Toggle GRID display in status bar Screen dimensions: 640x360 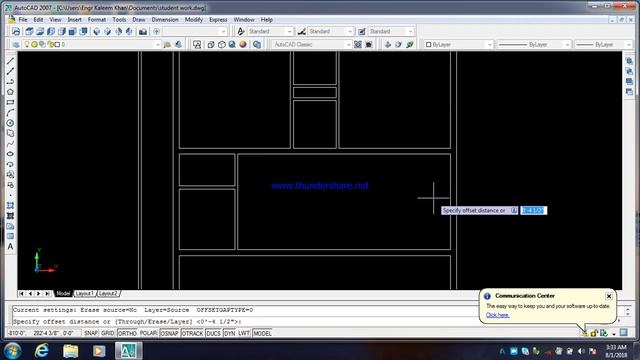(108, 333)
